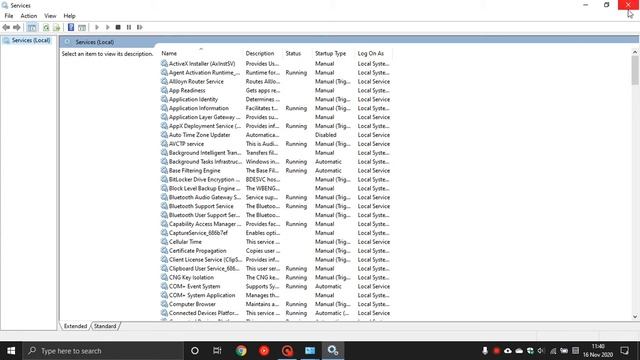Screen dimensions: 640x360
Task: Open the Windows Start menu
Action: (x=11, y=351)
